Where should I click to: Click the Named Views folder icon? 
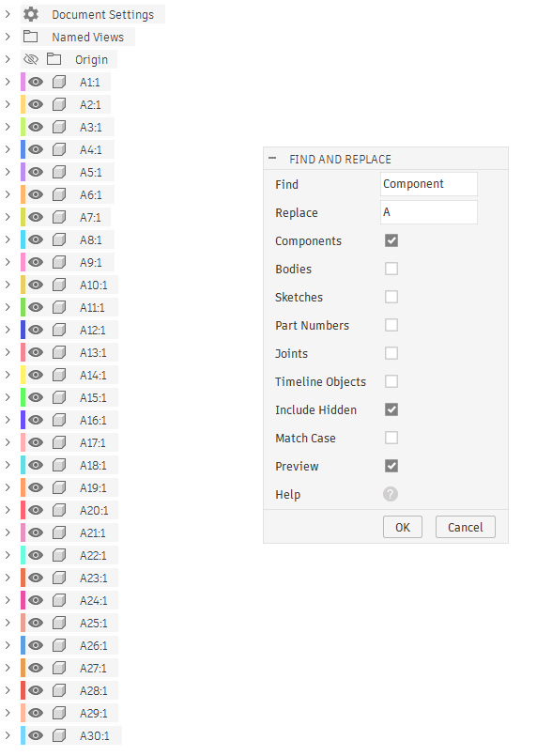pyautogui.click(x=30, y=37)
